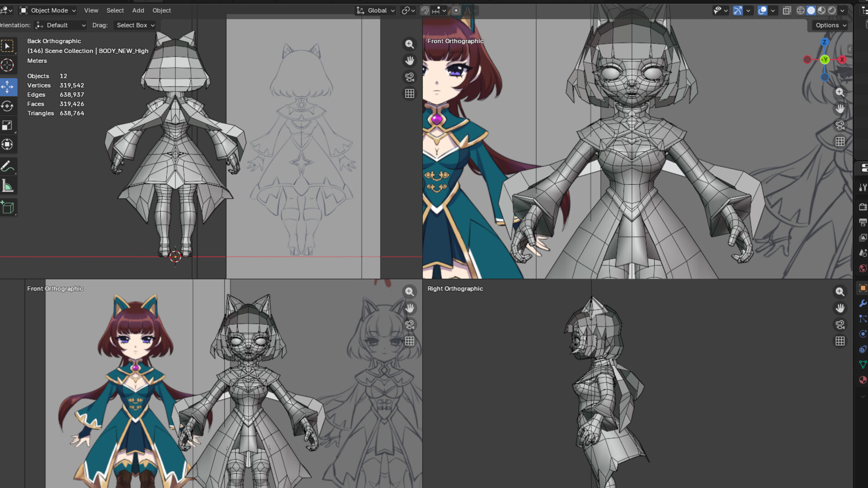Activate the 3D Cursor tool
This screenshot has width=868, height=488.
point(7,65)
